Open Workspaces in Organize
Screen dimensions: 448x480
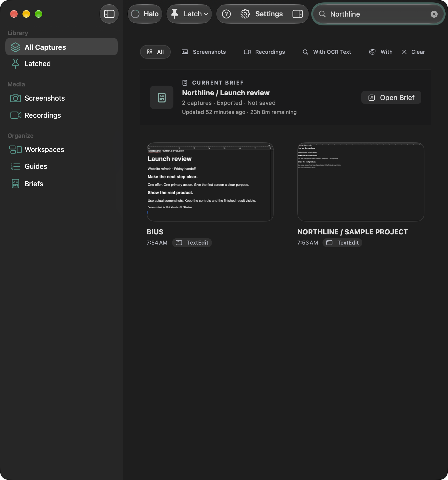pyautogui.click(x=62, y=150)
